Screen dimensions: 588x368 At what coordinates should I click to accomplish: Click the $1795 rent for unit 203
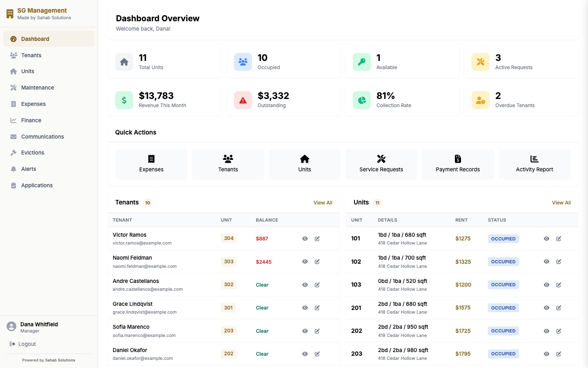coord(463,354)
